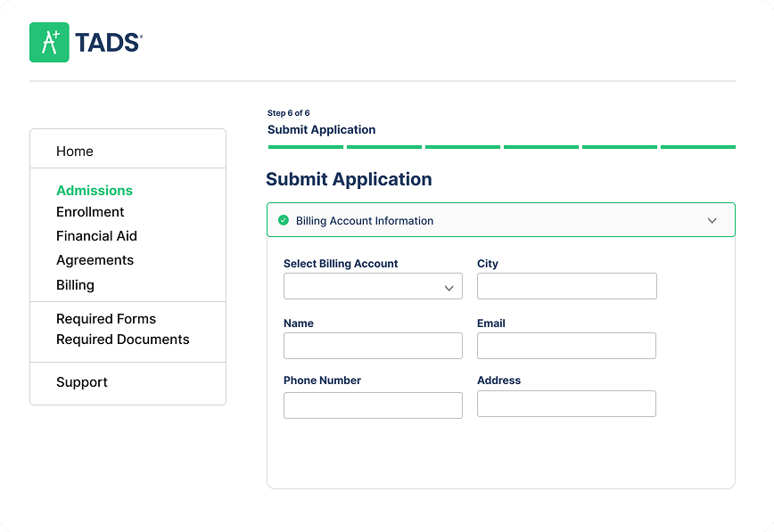Open the Agreements page
This screenshot has height=532, width=774.
[x=95, y=260]
